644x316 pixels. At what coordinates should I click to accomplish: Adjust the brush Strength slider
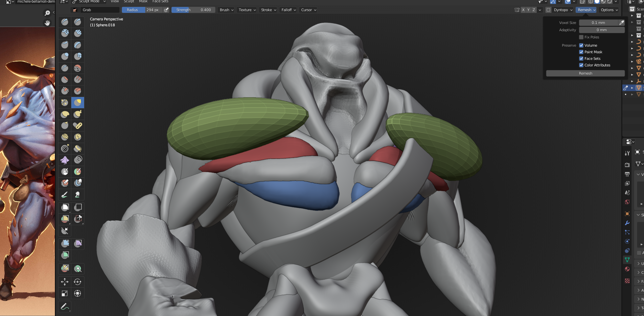[x=193, y=10]
